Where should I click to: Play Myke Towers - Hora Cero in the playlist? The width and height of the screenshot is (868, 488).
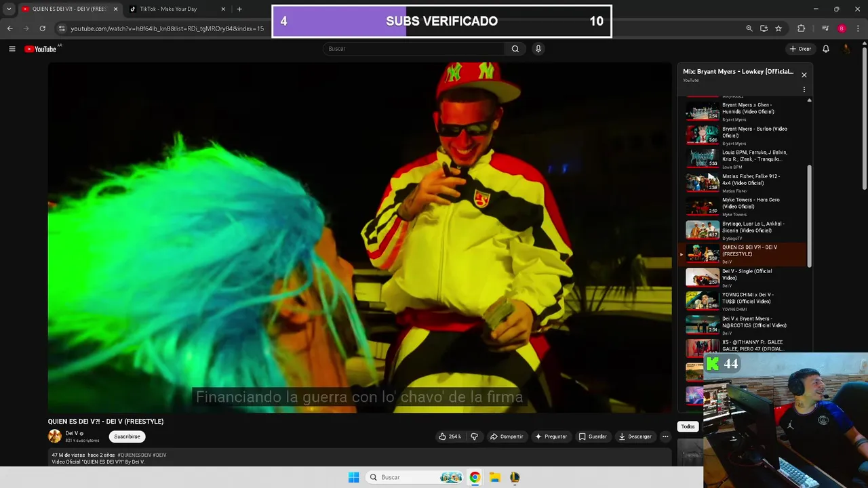click(743, 207)
